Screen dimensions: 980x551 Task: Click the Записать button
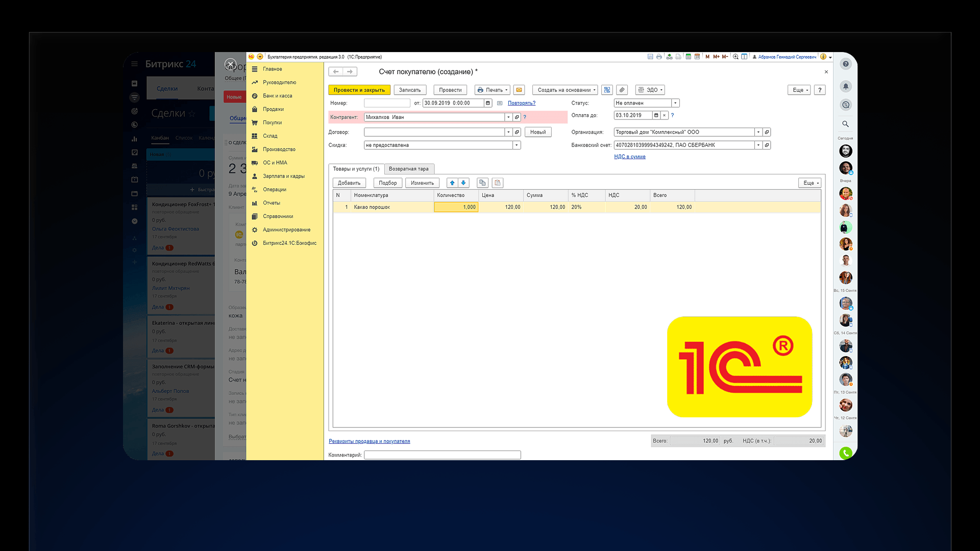coord(410,90)
